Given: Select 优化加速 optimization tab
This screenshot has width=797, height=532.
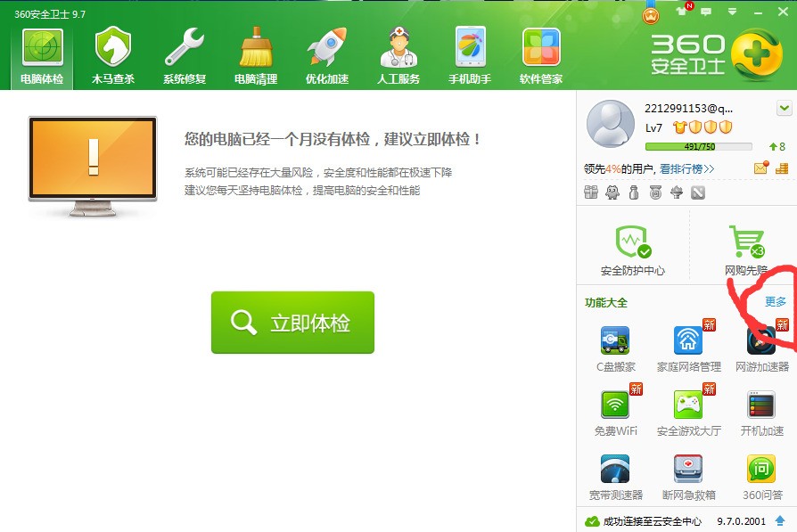Looking at the screenshot, I should point(327,56).
